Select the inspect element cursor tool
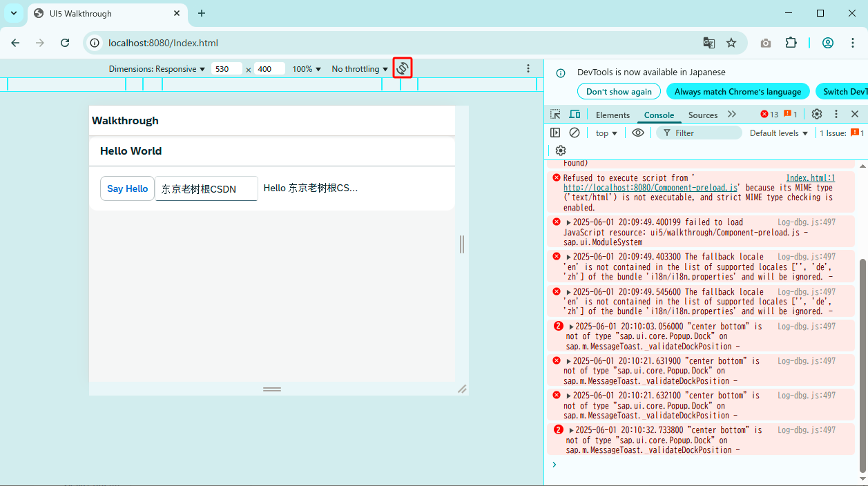 tap(554, 114)
